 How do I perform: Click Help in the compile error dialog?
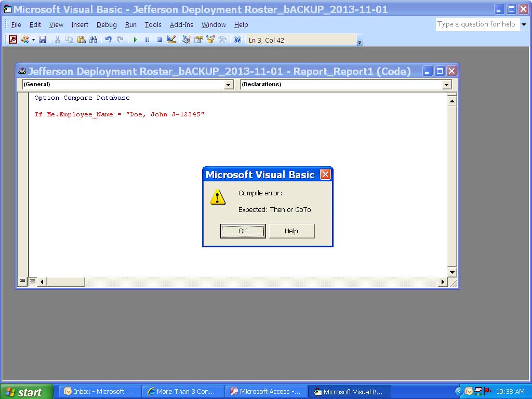click(291, 231)
